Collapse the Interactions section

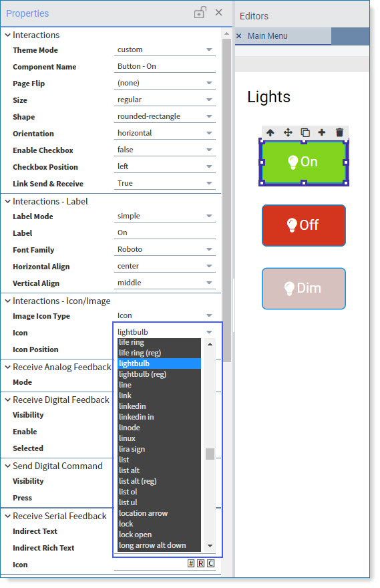coord(7,35)
